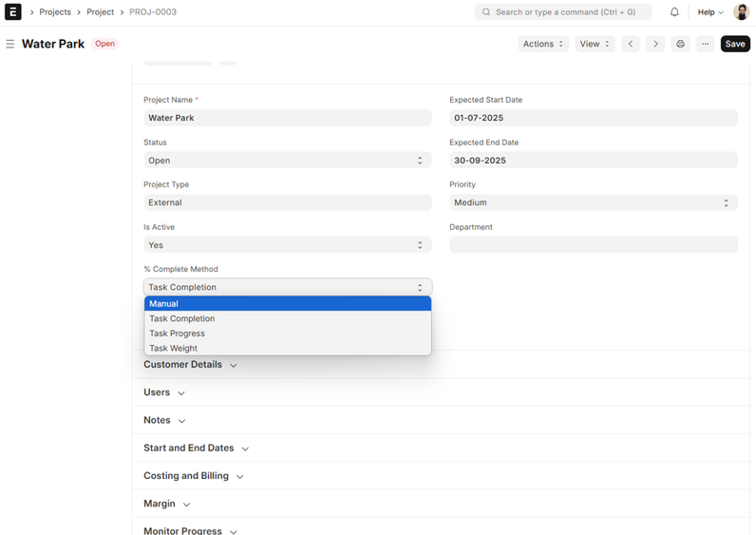Click into the Department input field

[593, 245]
